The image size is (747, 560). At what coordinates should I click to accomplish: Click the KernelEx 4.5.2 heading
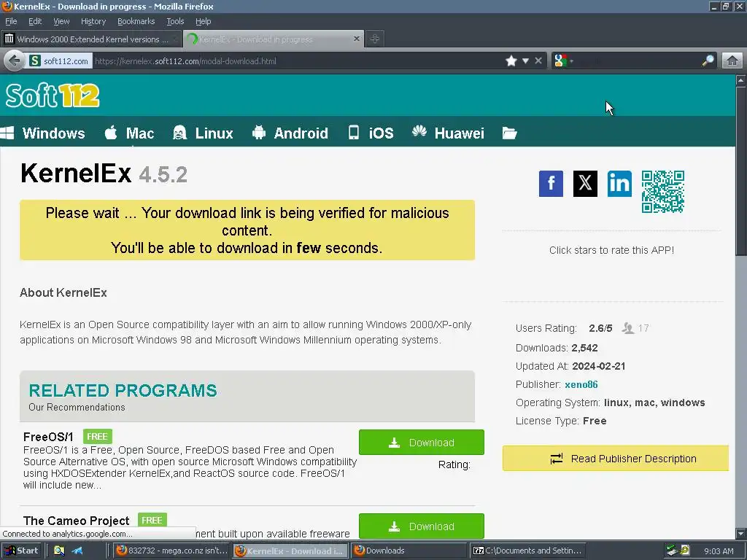104,174
